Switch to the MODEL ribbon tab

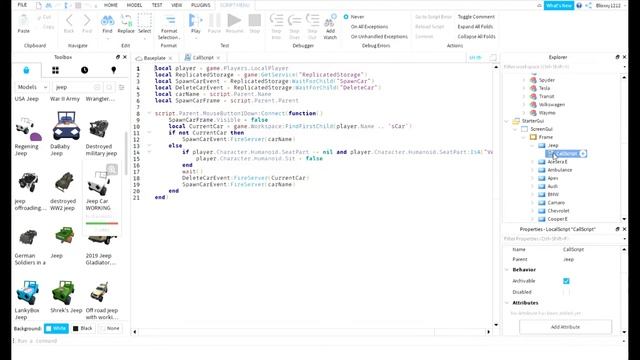point(134,5)
